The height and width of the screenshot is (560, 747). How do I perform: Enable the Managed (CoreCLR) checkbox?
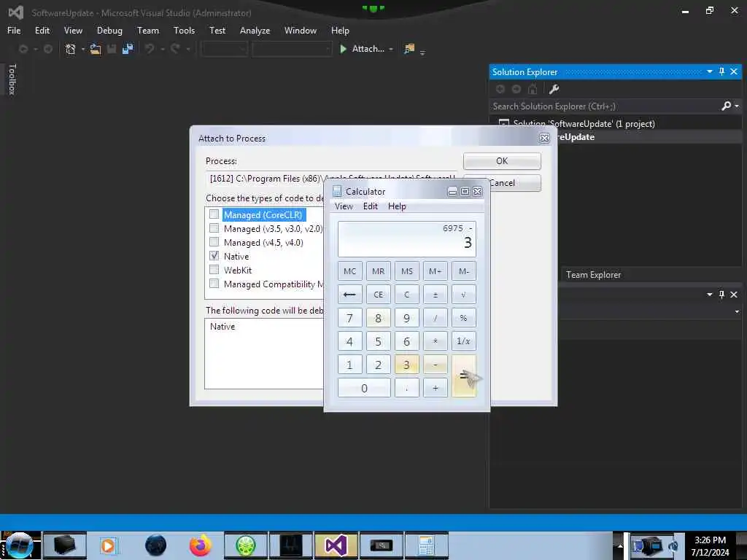coord(214,214)
